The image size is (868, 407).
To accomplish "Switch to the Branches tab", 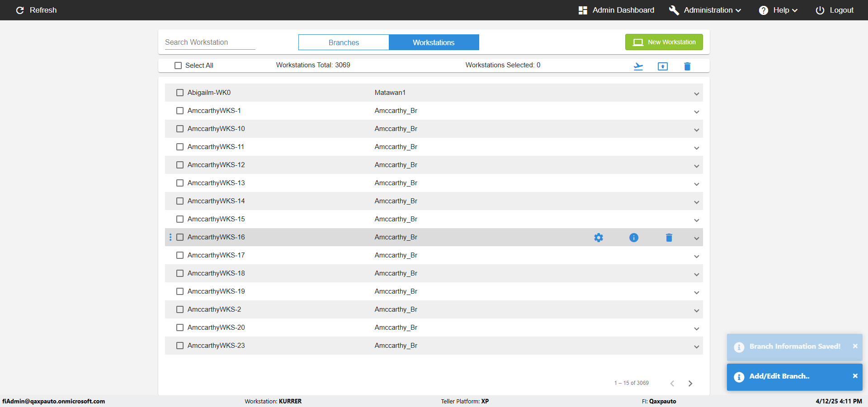I will (344, 42).
